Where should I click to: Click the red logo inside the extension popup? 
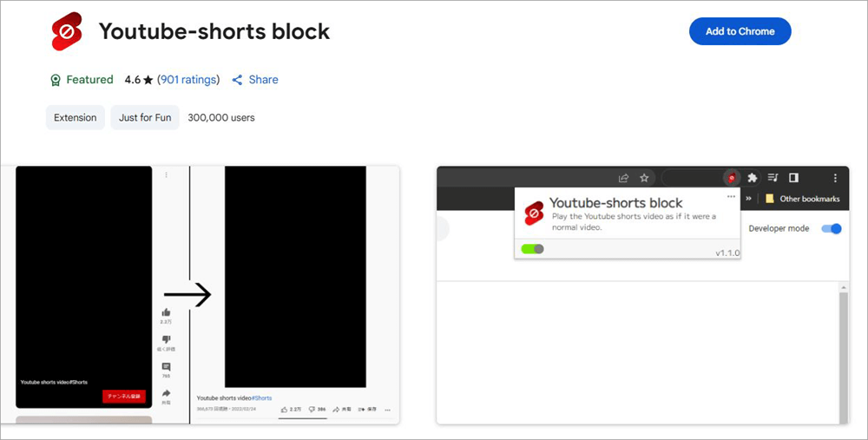pyautogui.click(x=534, y=213)
